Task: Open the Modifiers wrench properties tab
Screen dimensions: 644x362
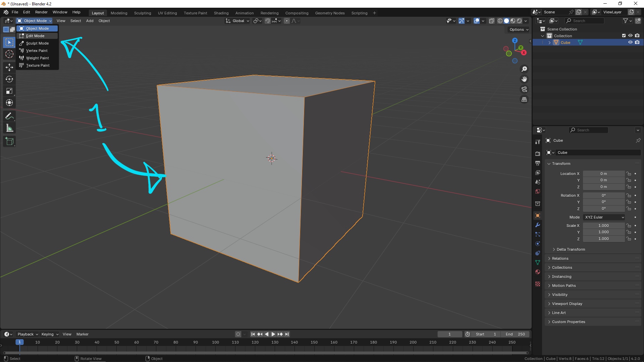Action: click(538, 225)
